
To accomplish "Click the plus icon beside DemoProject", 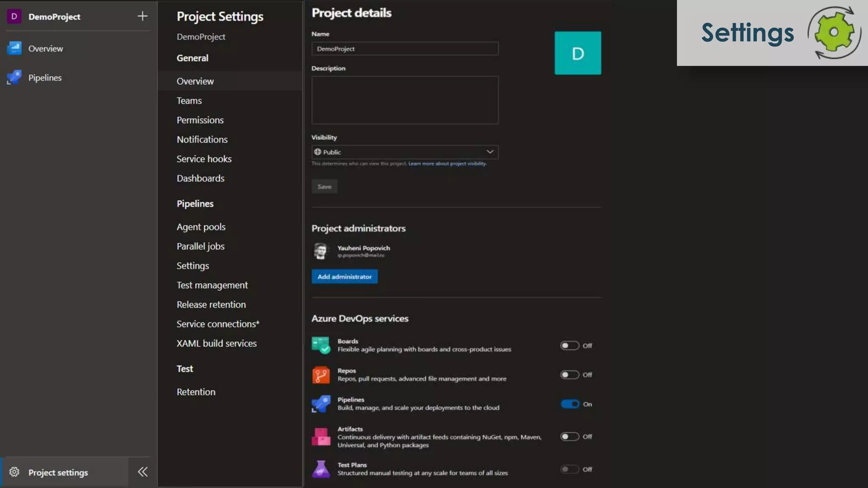I will pyautogui.click(x=142, y=16).
